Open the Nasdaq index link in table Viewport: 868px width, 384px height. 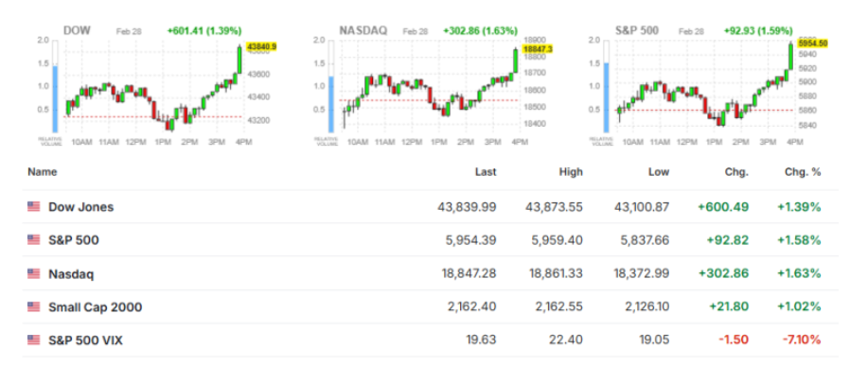(71, 274)
